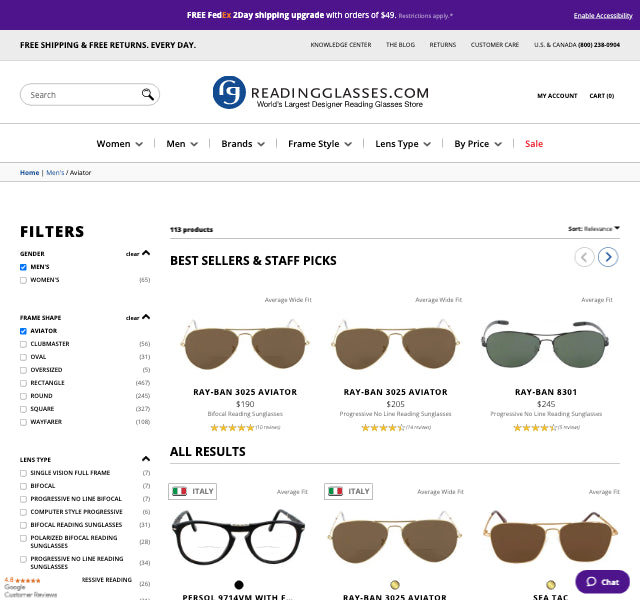
Task: Check the Women's gender filter
Action: click(x=23, y=280)
